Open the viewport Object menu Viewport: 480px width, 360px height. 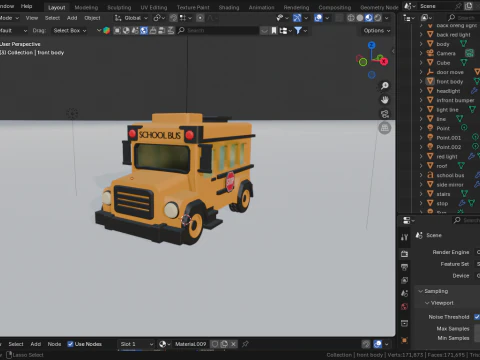coord(92,18)
